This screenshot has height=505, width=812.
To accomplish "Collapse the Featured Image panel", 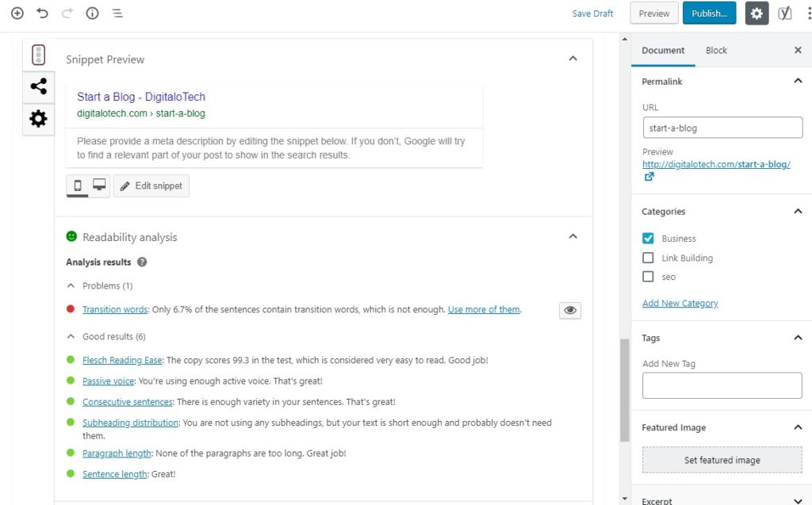I will coord(798,427).
